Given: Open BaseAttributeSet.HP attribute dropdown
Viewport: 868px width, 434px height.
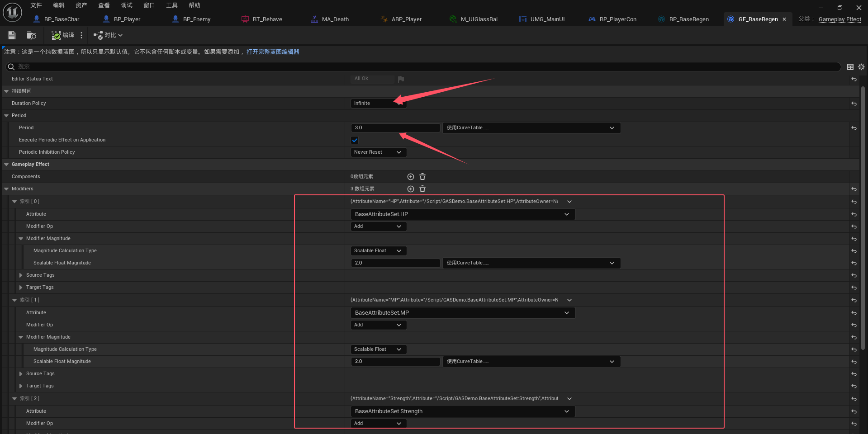Looking at the screenshot, I should click(463, 214).
